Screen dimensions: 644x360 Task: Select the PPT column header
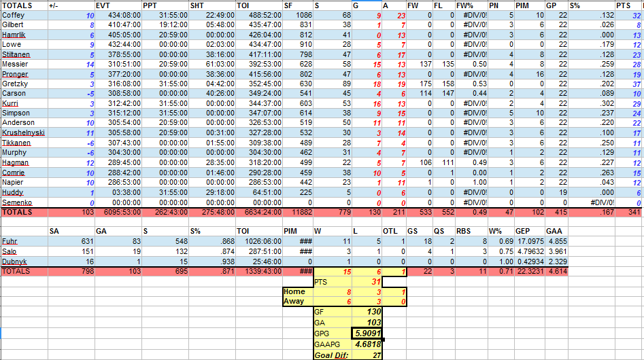(165, 5)
